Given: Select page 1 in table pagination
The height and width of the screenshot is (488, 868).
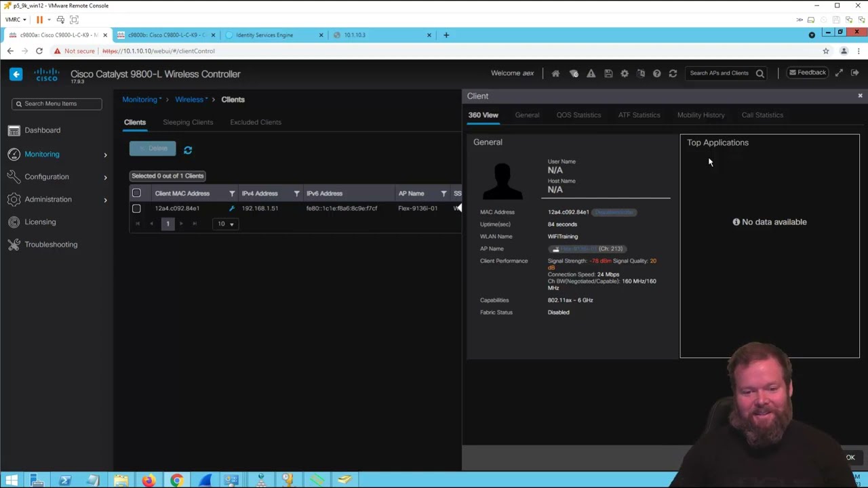Looking at the screenshot, I should [x=167, y=224].
